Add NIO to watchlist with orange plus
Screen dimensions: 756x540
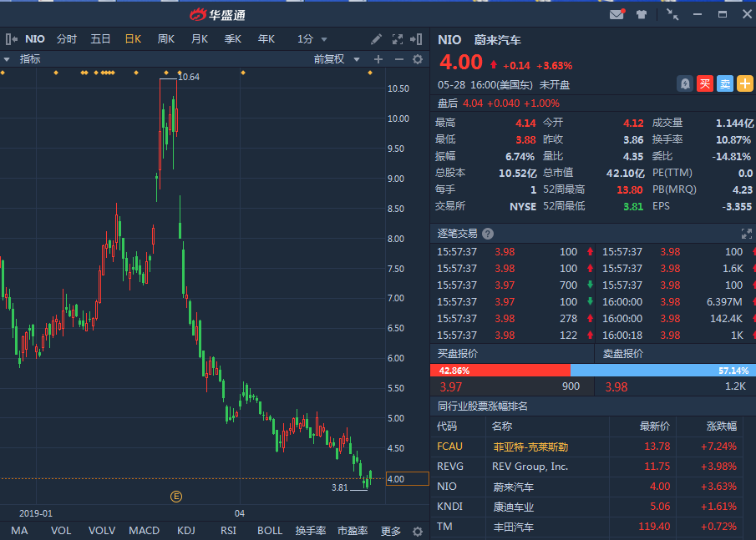coord(744,83)
